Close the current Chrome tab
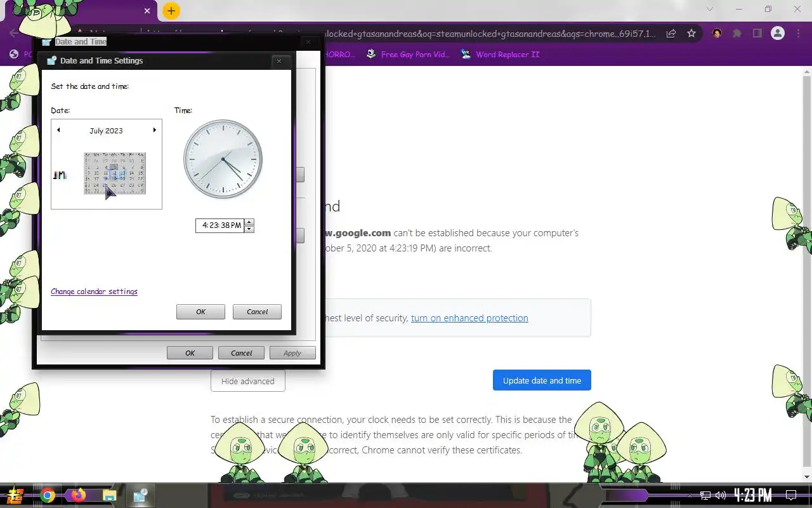The image size is (812, 508). pos(147,11)
